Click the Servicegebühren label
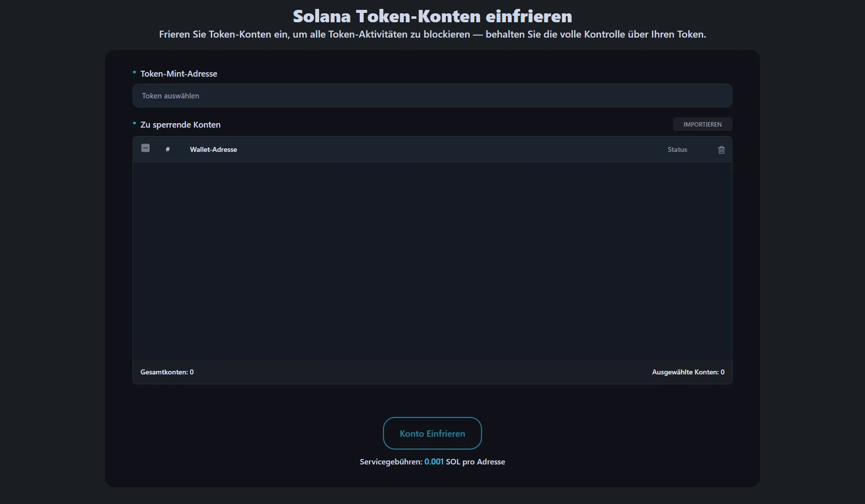 (x=390, y=461)
